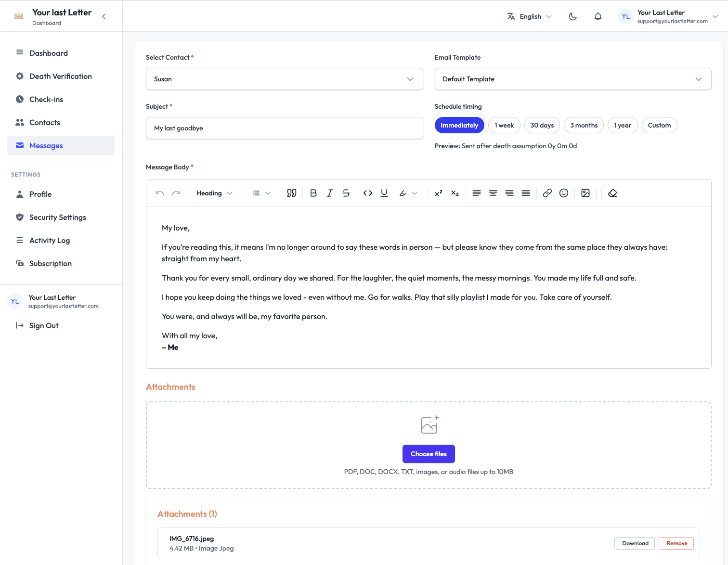Toggle underline on selected text
This screenshot has width=728, height=565.
tap(384, 193)
